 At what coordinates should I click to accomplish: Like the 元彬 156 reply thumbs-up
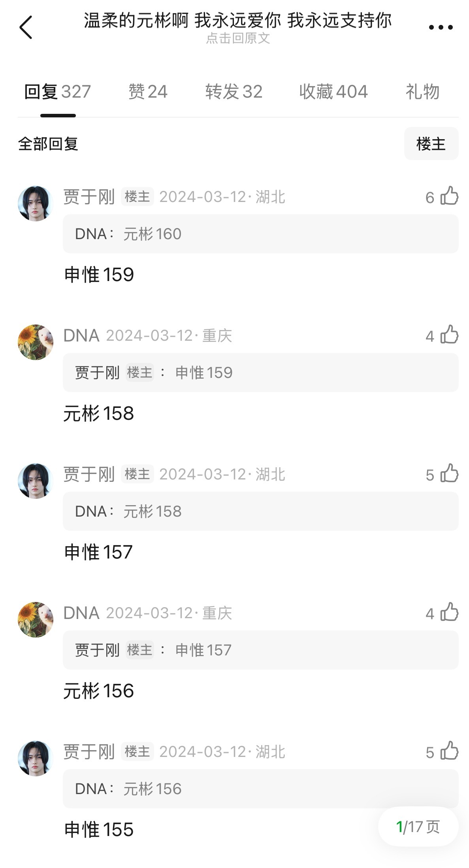tap(449, 612)
